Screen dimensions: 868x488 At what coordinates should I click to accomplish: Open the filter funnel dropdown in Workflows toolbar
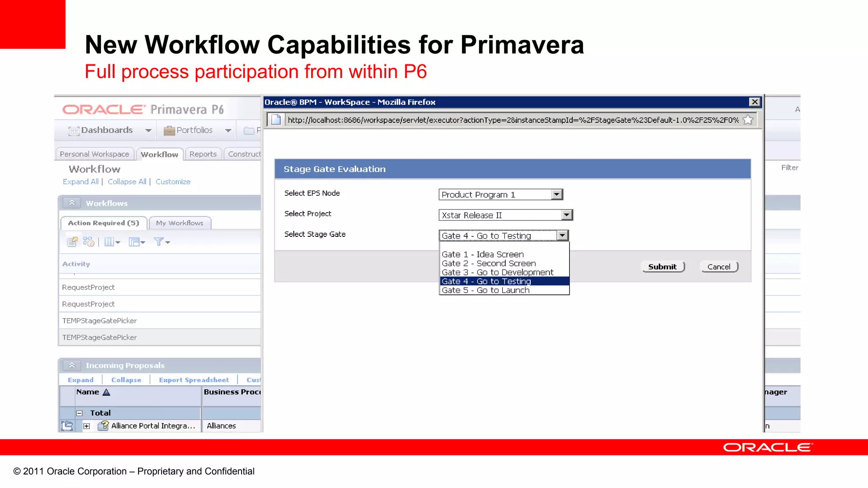click(161, 242)
